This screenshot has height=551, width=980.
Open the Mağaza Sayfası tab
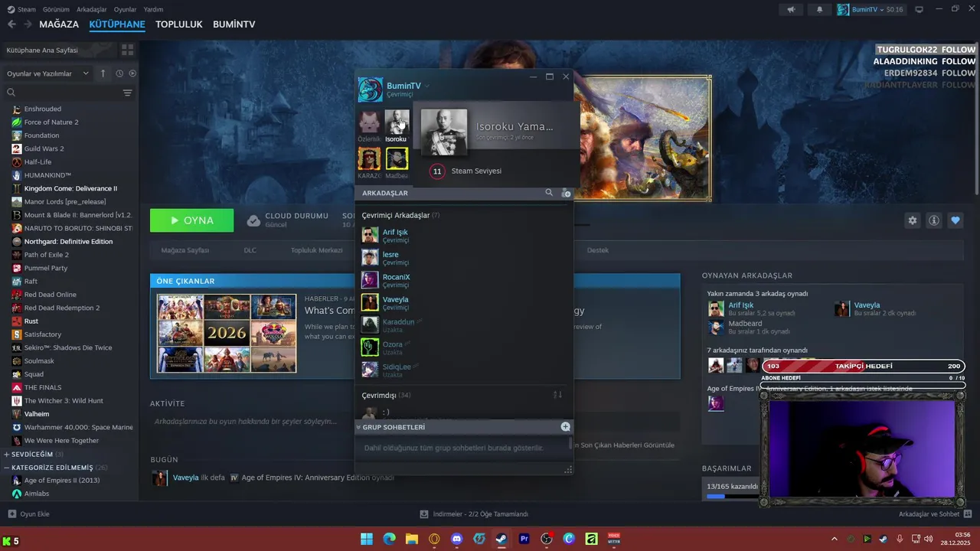(185, 250)
